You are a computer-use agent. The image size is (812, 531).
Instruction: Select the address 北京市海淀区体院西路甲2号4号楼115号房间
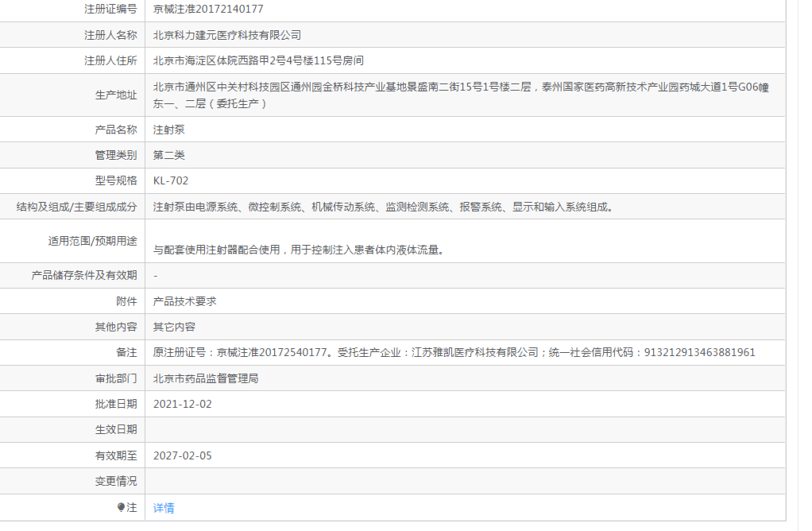click(258, 60)
